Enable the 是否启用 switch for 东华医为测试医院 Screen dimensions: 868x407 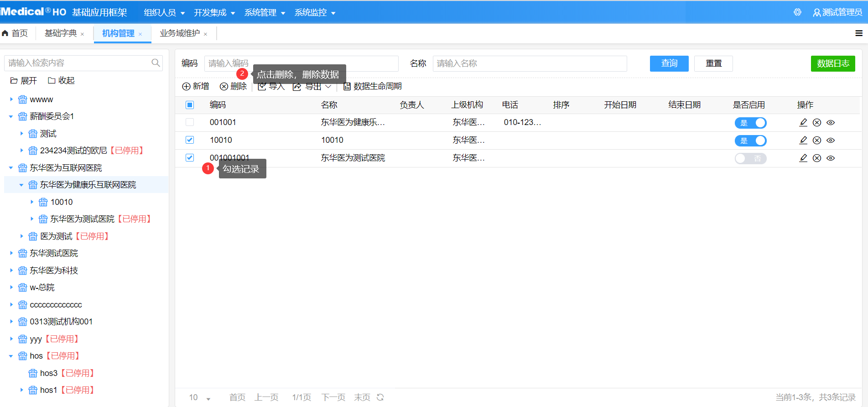tap(750, 158)
